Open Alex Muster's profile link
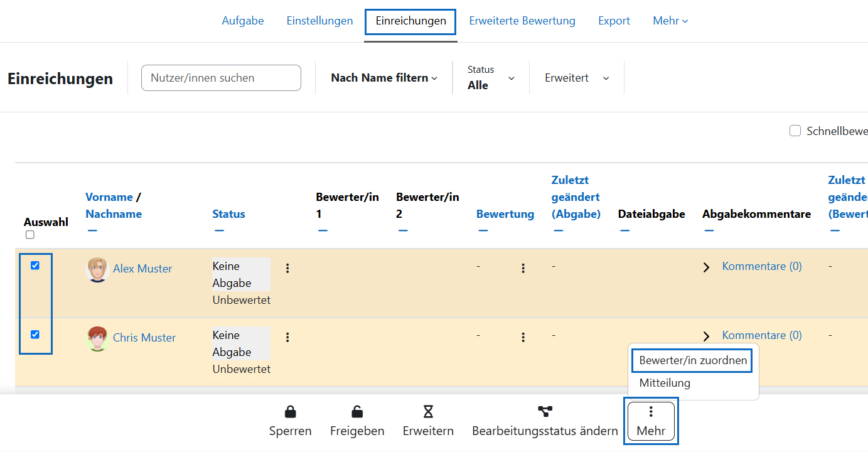Image resolution: width=868 pixels, height=452 pixels. pyautogui.click(x=142, y=269)
